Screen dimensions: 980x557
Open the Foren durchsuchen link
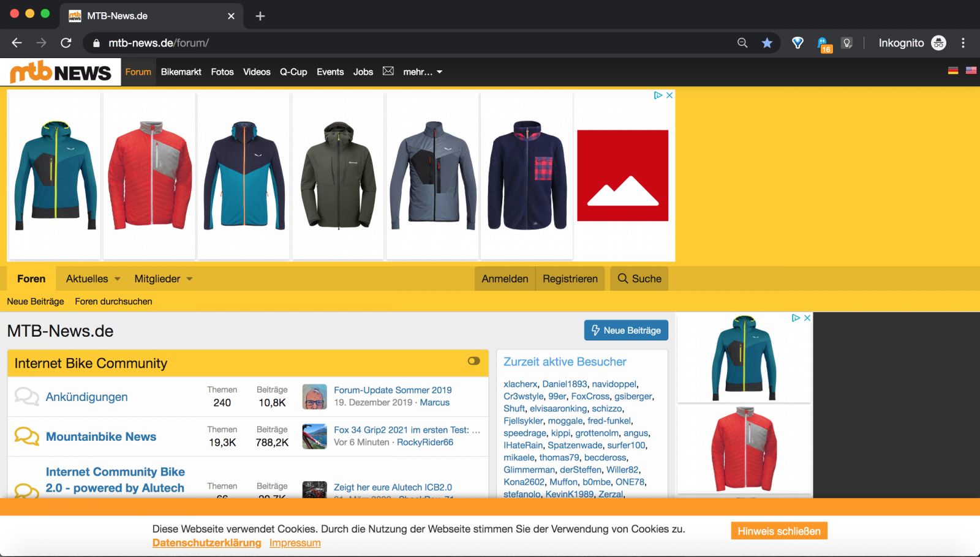(x=113, y=301)
